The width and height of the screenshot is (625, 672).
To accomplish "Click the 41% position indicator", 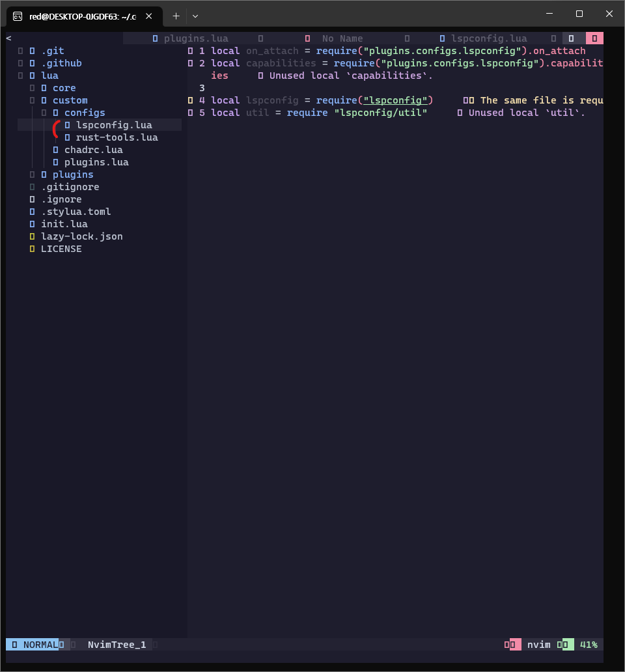I will point(589,645).
